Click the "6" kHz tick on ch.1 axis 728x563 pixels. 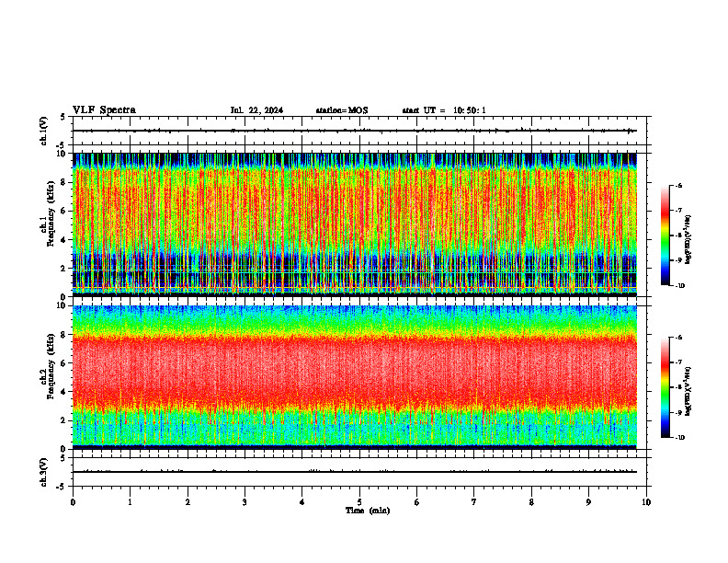pyautogui.click(x=64, y=211)
